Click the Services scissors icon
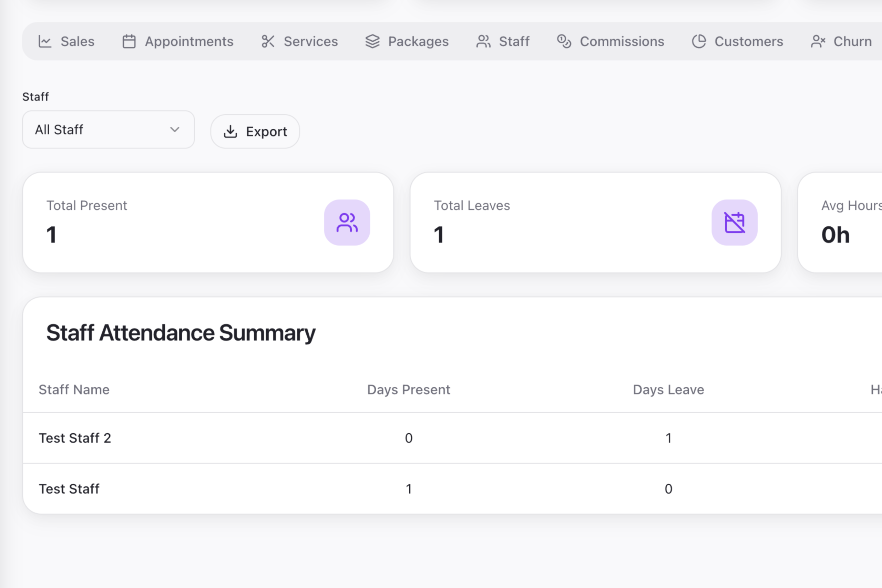The image size is (882, 588). pos(268,41)
